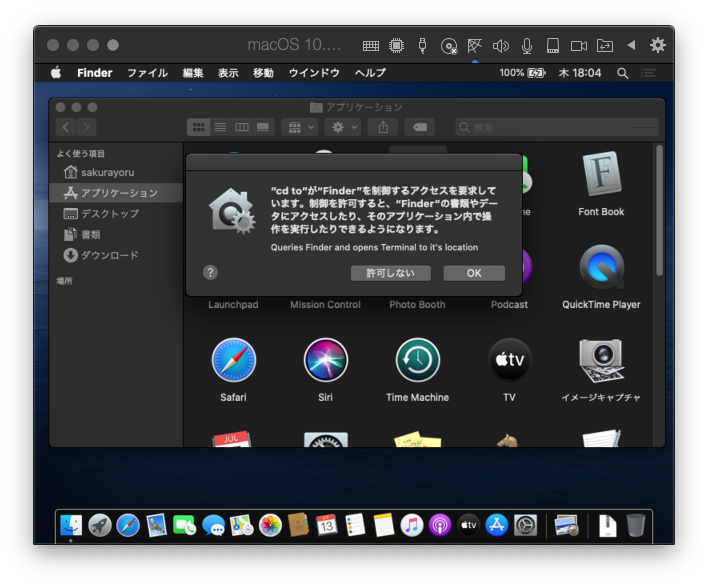Open the Notification Center list icon
Screen dimensions: 708x586
[x=648, y=73]
